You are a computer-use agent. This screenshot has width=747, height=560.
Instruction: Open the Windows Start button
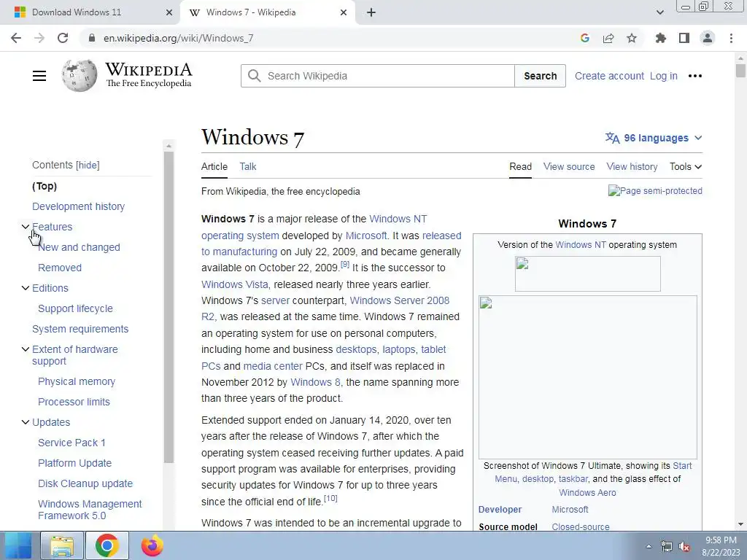click(18, 545)
